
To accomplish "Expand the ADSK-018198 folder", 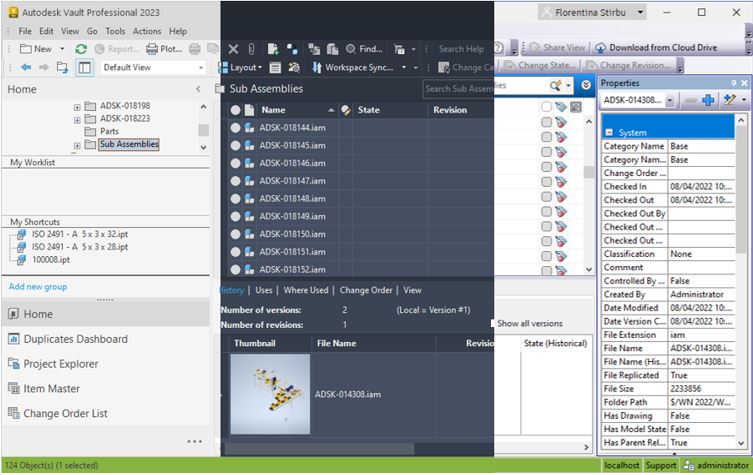I will (x=77, y=107).
